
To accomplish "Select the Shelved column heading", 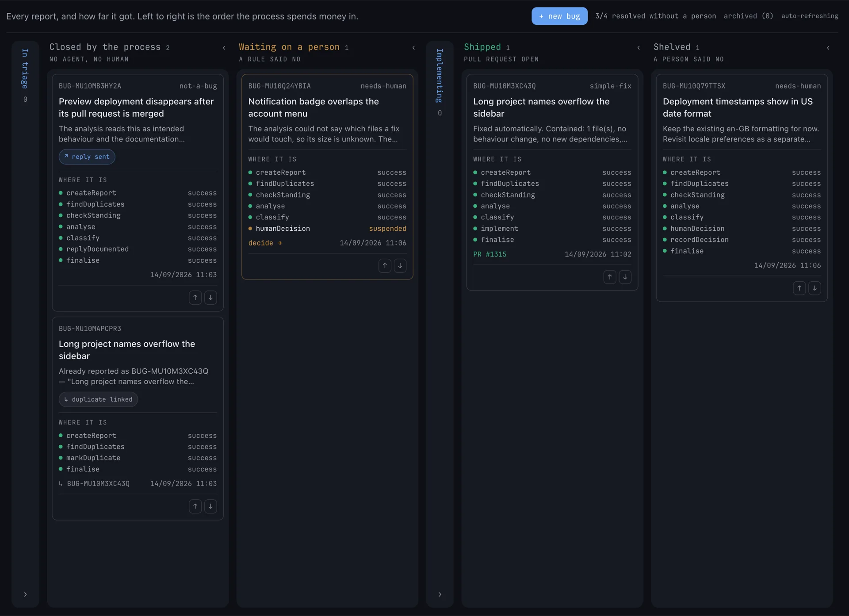I will pyautogui.click(x=672, y=47).
